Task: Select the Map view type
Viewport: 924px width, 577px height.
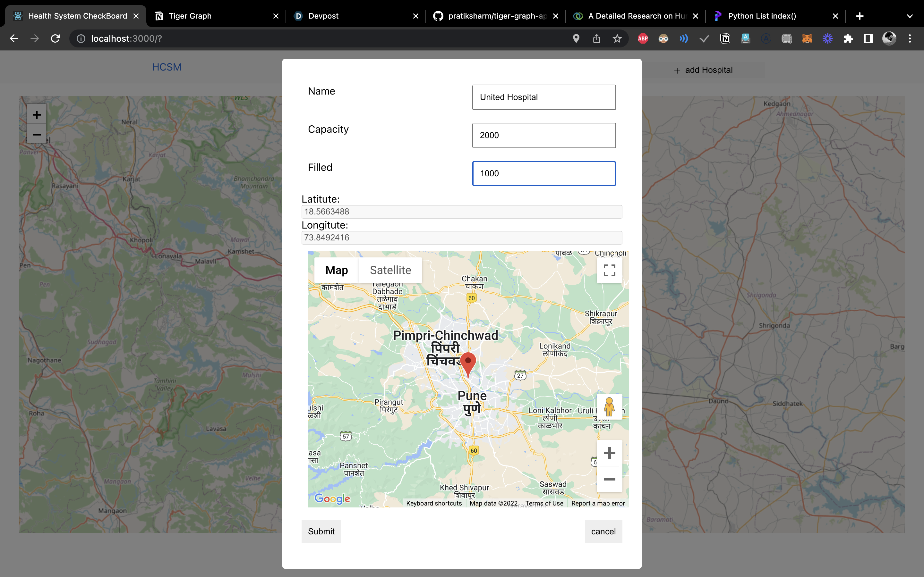Action: pos(336,270)
